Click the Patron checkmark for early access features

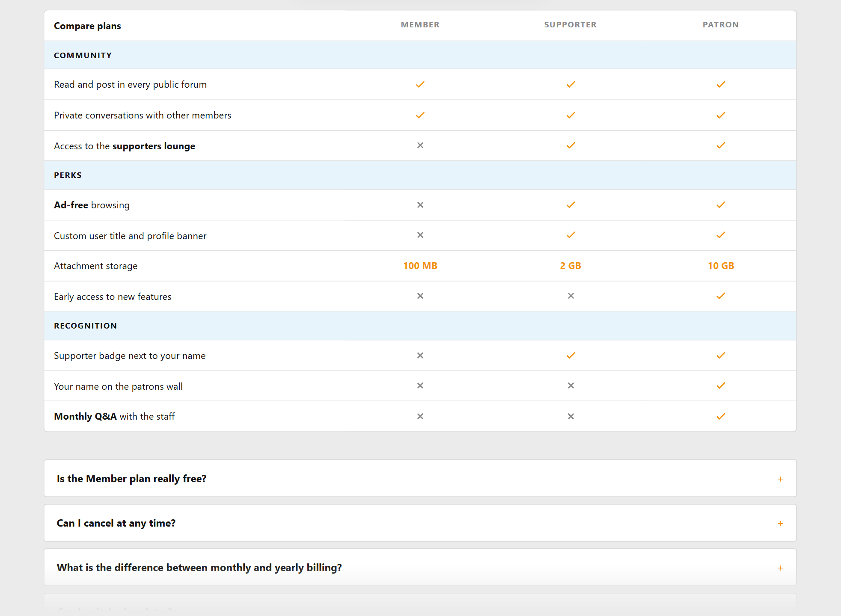[x=721, y=296]
